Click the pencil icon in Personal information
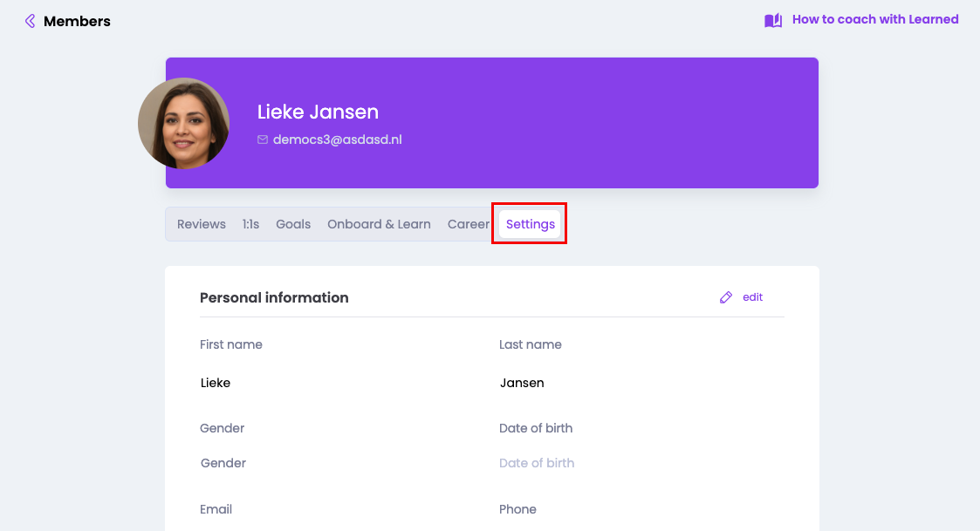This screenshot has height=531, width=980. tap(726, 297)
